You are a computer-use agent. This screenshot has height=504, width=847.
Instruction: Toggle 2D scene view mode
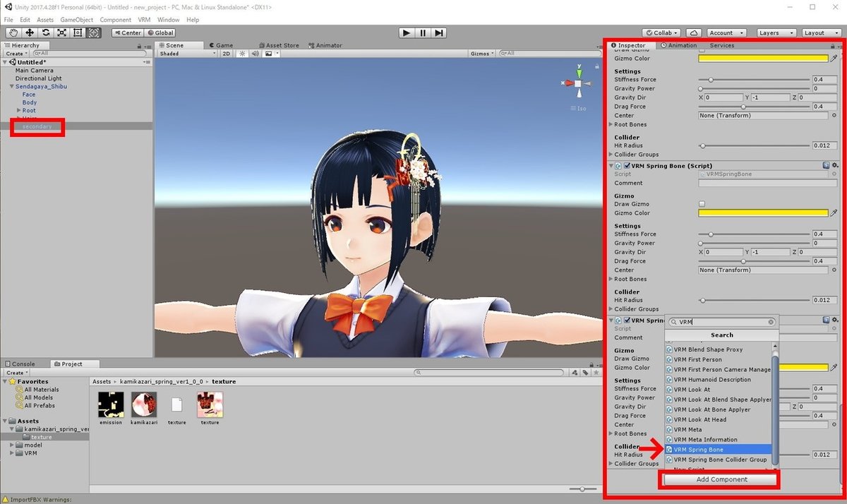(x=227, y=54)
